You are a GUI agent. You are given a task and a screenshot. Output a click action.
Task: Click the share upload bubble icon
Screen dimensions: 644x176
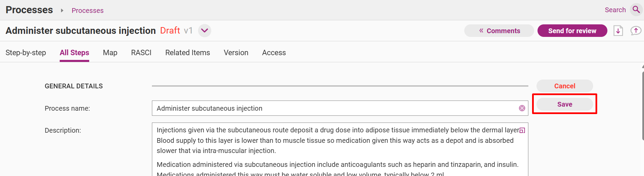[x=636, y=31]
